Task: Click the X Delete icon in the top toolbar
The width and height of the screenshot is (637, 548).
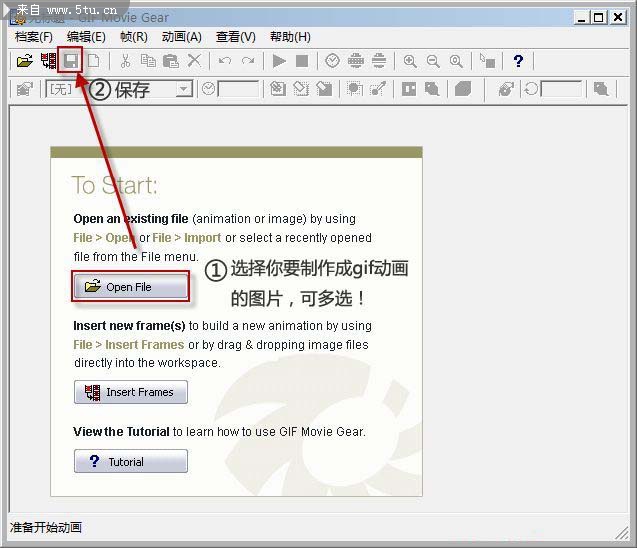Action: point(194,61)
